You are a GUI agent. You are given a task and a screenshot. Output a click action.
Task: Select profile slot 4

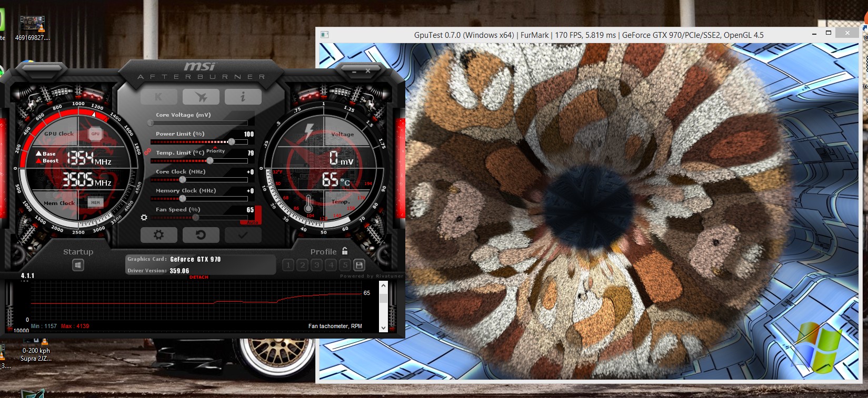tap(331, 265)
